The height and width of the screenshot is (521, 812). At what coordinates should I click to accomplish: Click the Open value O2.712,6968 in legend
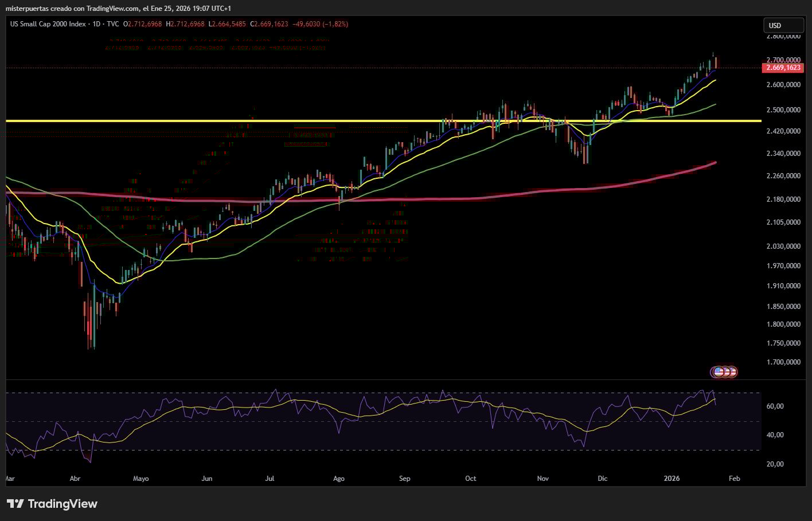pos(143,24)
